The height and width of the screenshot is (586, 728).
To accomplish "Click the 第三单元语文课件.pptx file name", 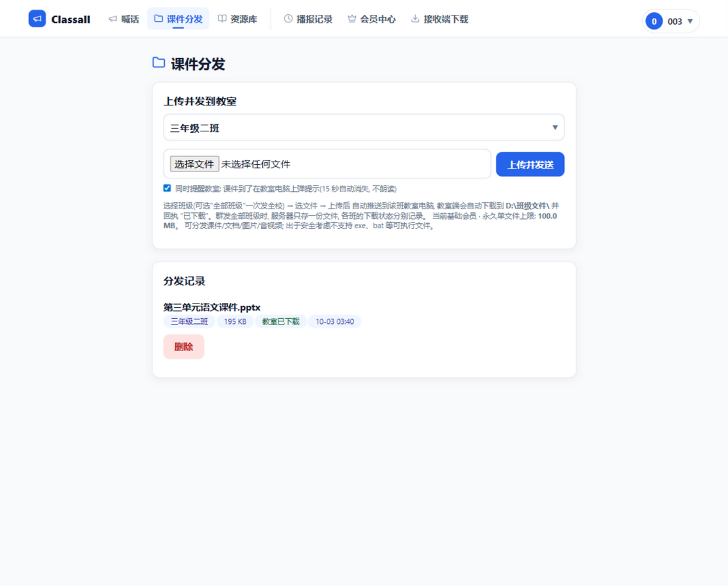I will click(x=212, y=307).
